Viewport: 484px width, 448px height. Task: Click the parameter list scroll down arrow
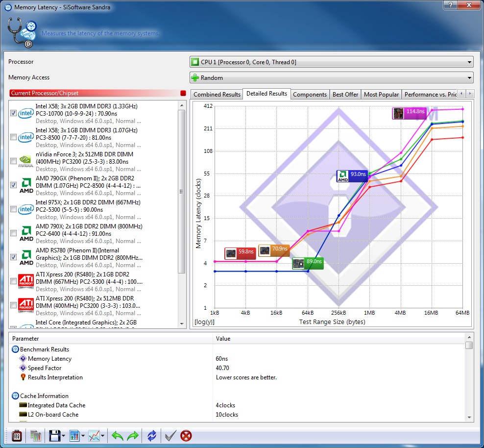click(469, 418)
